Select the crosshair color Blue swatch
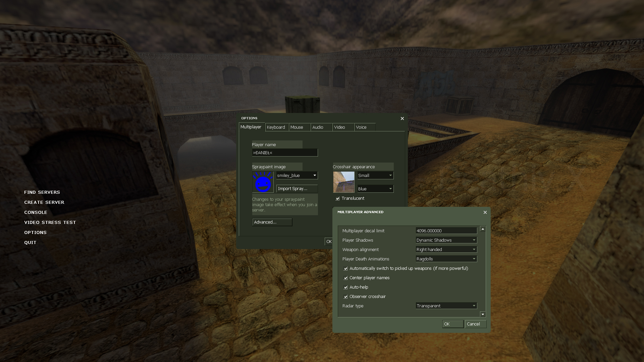This screenshot has width=644, height=362. click(374, 188)
